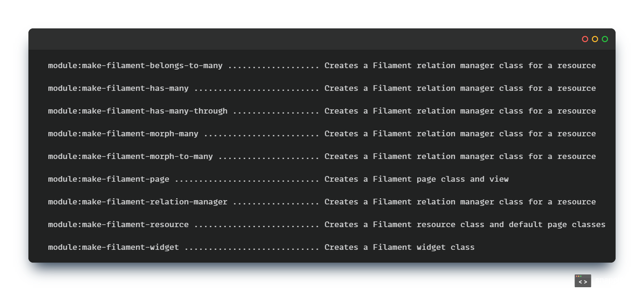Select the module:make-filament-page command text
Screen dimensions: 644x291
108,179
